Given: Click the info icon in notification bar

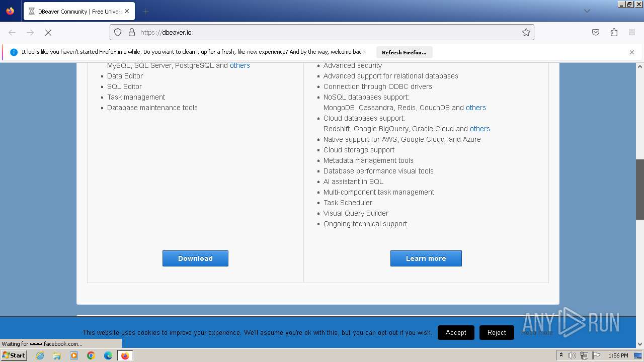Looking at the screenshot, I should (x=14, y=52).
